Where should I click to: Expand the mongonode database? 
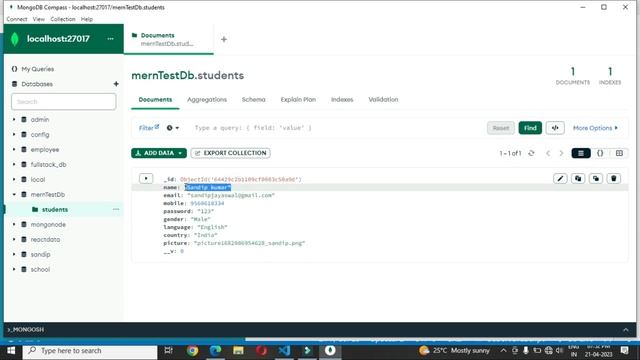pos(14,224)
